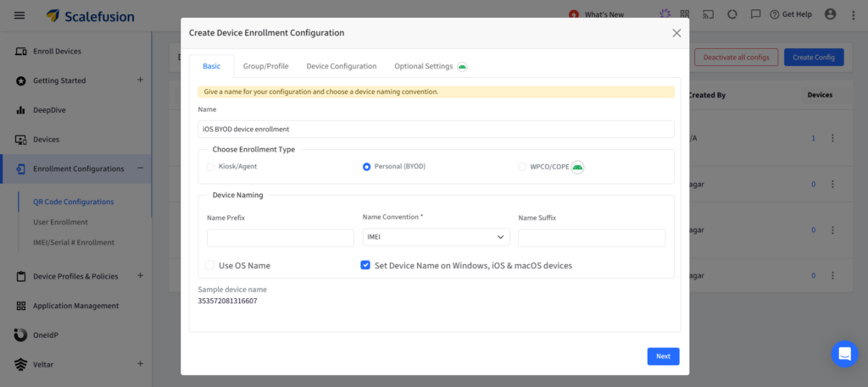Image resolution: width=868 pixels, height=387 pixels.
Task: Open the blue chat support bubble
Action: (844, 354)
